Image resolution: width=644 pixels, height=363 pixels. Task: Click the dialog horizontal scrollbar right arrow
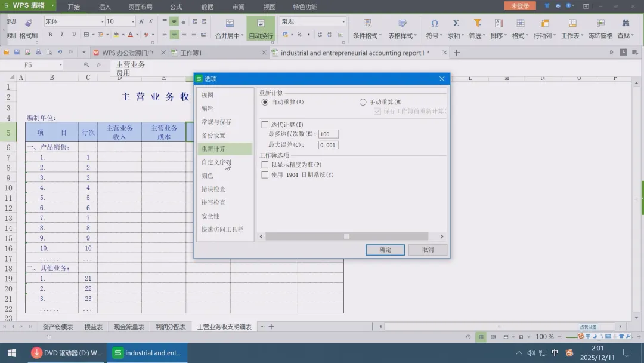point(441,236)
